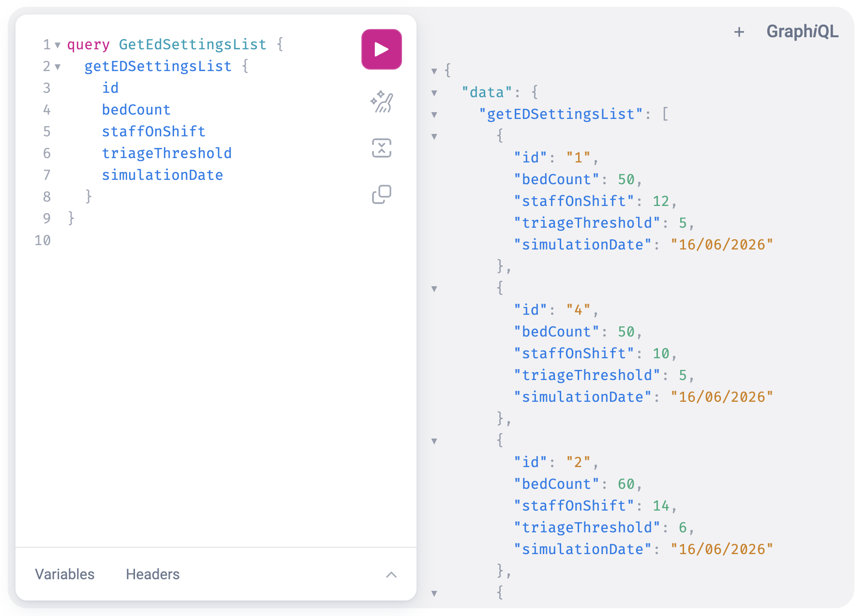The width and height of the screenshot is (865, 616).
Task: Click the staffOnShift field in the query
Action: (x=153, y=132)
